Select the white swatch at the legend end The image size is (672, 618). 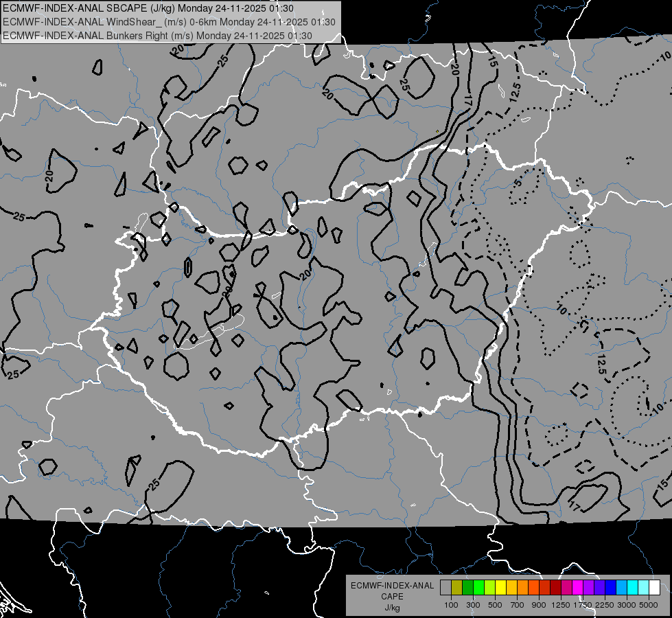654,588
